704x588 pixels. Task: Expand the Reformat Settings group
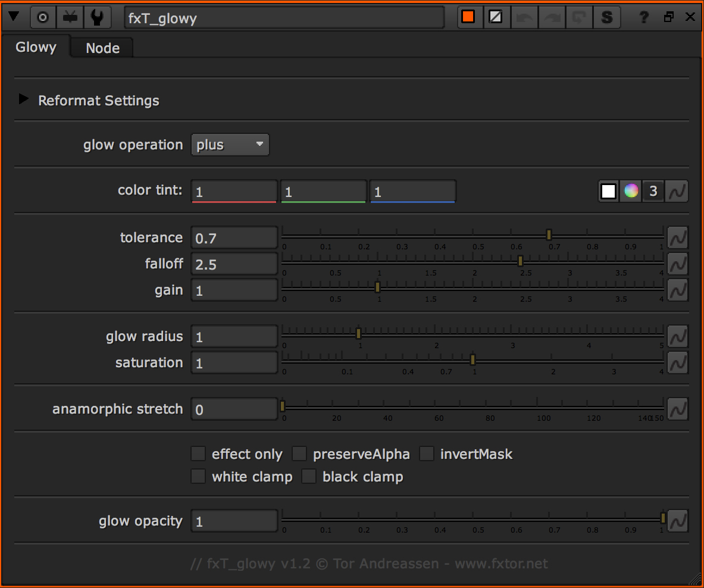[x=24, y=99]
